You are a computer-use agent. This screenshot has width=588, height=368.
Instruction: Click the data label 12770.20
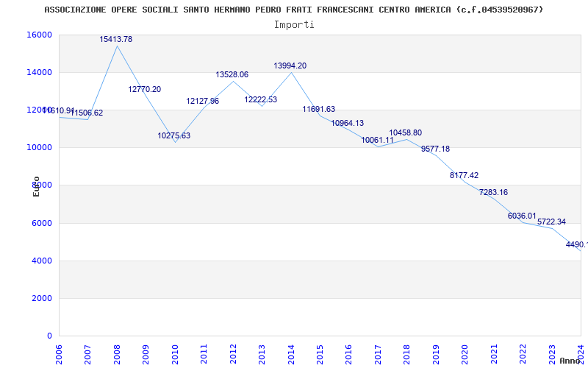144,89
